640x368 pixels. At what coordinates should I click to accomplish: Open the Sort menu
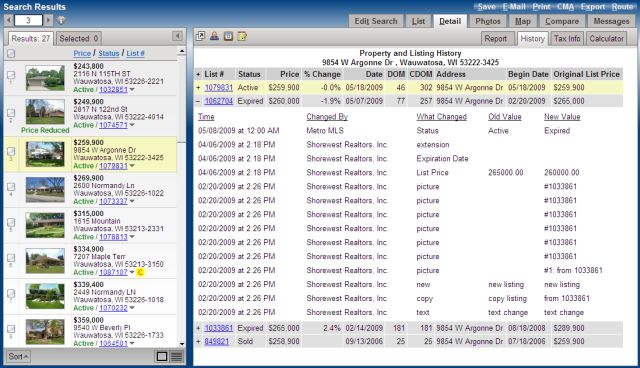[18, 357]
